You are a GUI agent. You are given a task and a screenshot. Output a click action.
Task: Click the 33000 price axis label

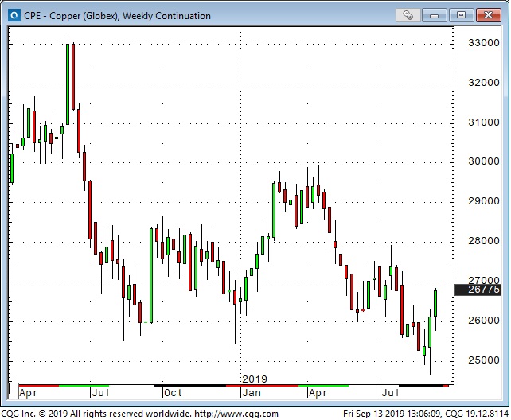484,43
